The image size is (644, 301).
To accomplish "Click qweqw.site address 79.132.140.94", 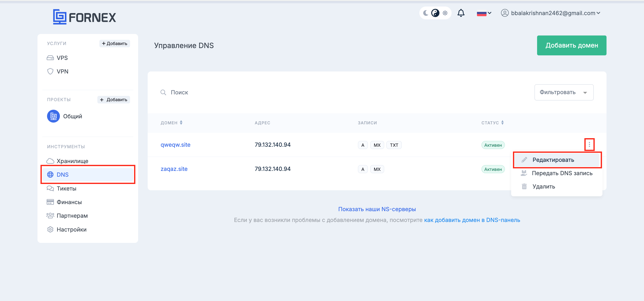I will pos(272,145).
